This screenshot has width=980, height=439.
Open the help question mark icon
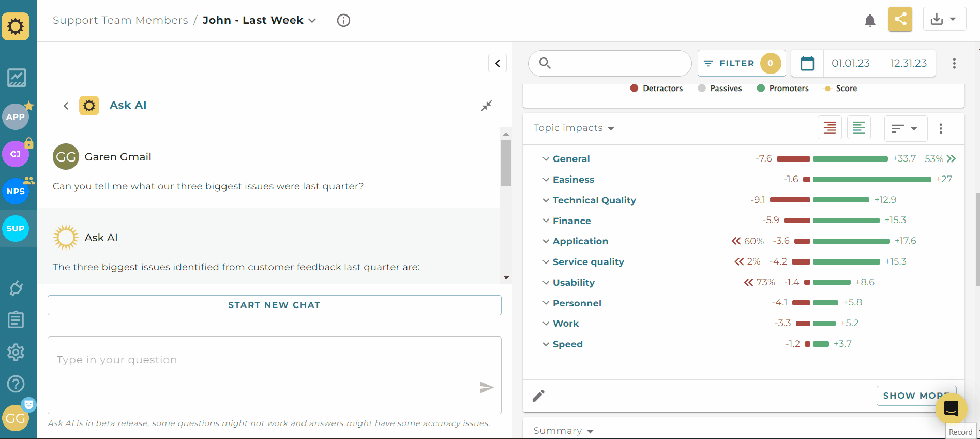tap(16, 384)
